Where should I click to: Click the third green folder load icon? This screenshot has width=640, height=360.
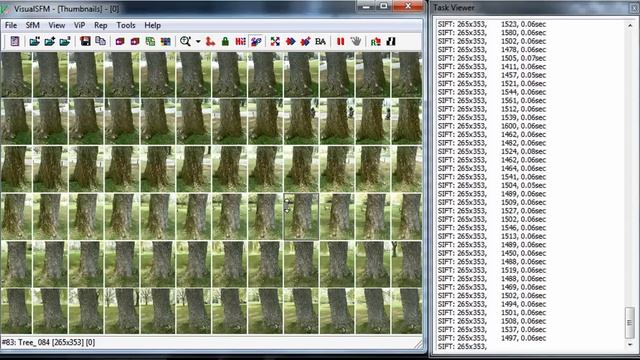tap(65, 41)
